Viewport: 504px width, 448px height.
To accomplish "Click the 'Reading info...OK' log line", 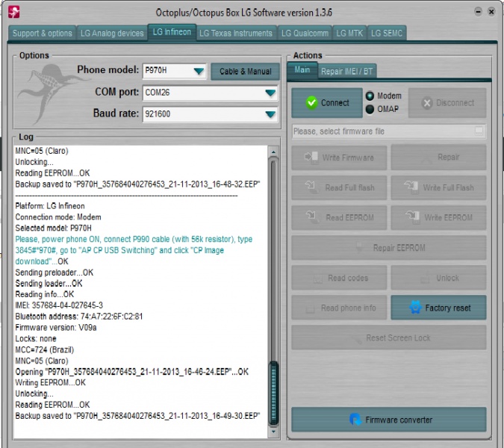I will [45, 294].
